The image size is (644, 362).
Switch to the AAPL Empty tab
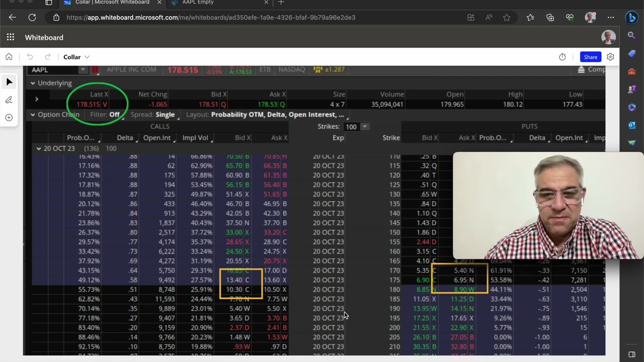[198, 3]
